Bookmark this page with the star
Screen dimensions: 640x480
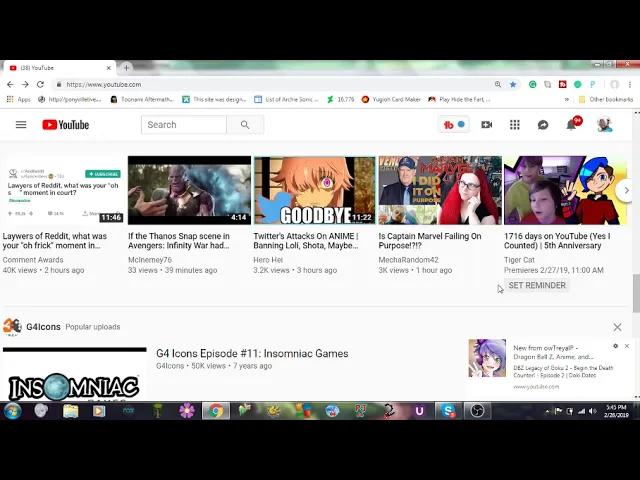click(x=513, y=84)
